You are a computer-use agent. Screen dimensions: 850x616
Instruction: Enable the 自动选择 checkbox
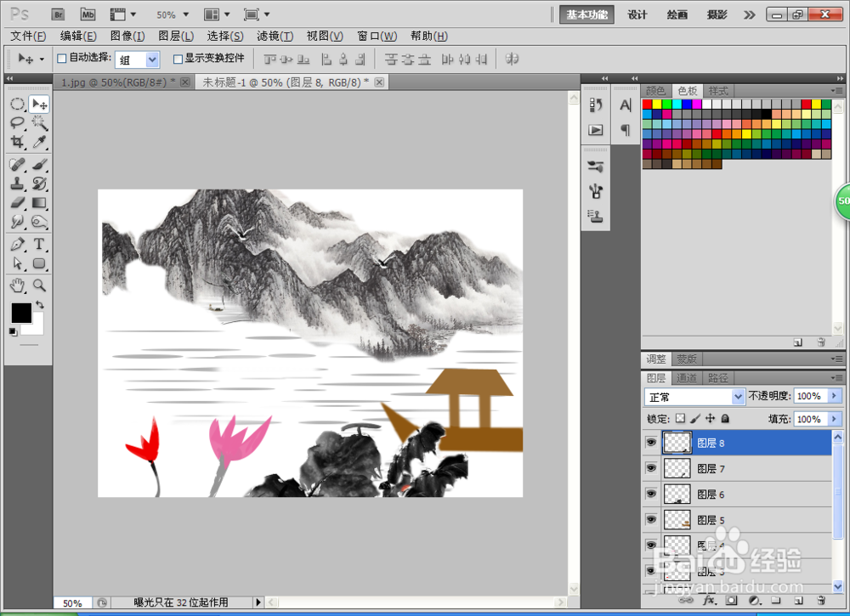click(x=61, y=59)
